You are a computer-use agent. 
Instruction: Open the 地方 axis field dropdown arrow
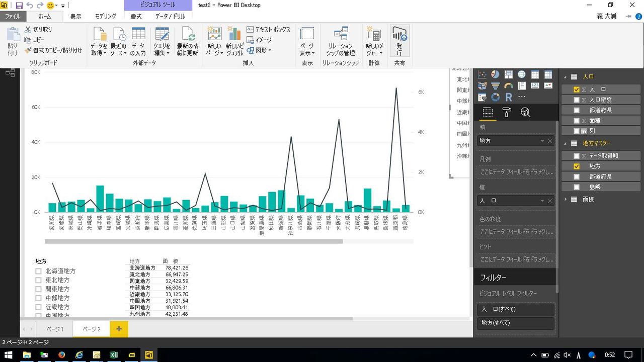[542, 141]
